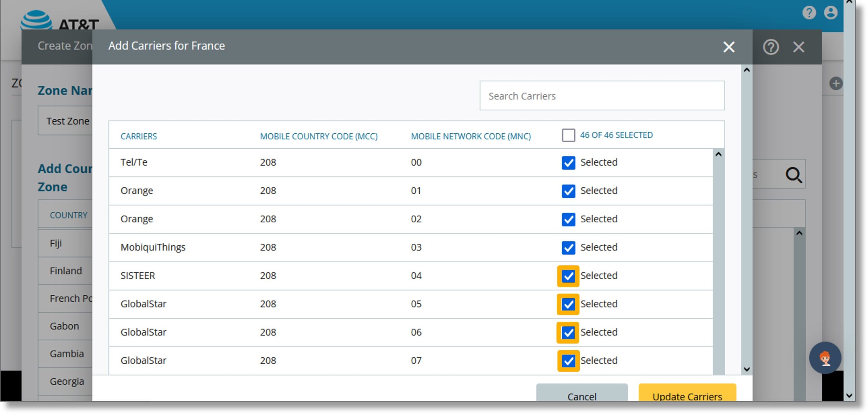This screenshot has width=868, height=414.
Task: Sort by Mobile Network Code (MNC) header
Action: pos(471,136)
